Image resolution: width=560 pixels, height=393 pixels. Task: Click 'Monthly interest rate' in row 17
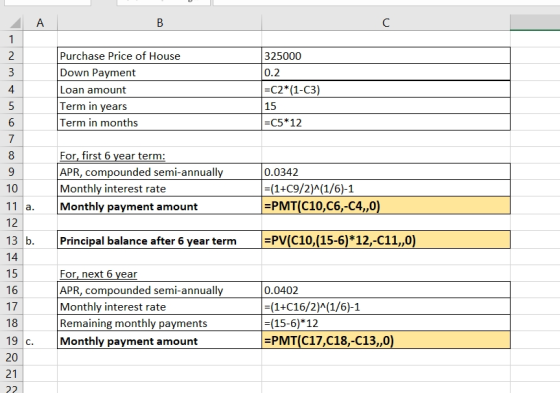160,307
